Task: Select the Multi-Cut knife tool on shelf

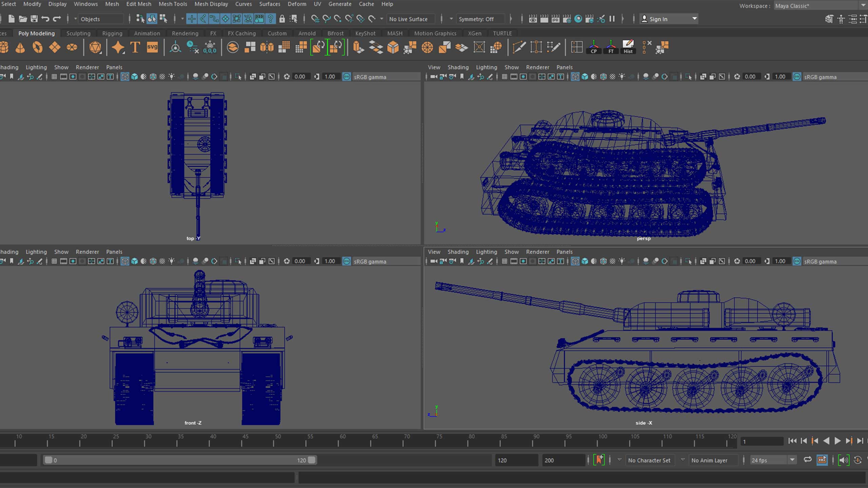Action: [519, 47]
